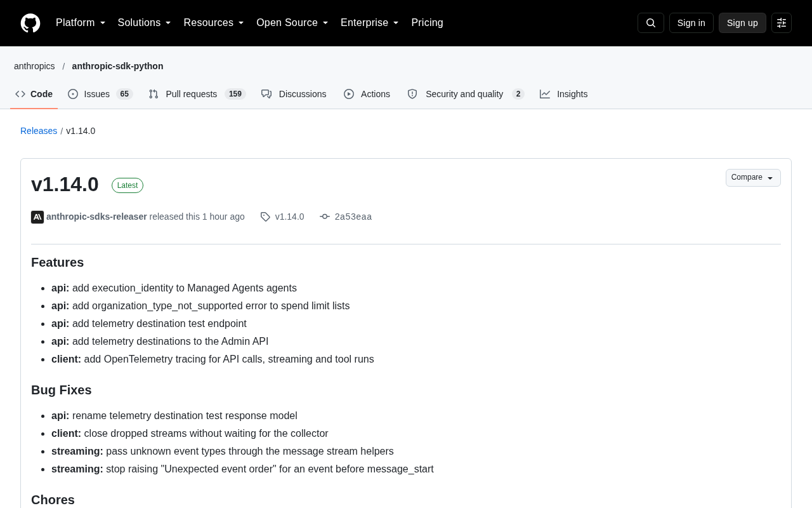
Task: Open Security and quality tab
Action: (x=466, y=94)
